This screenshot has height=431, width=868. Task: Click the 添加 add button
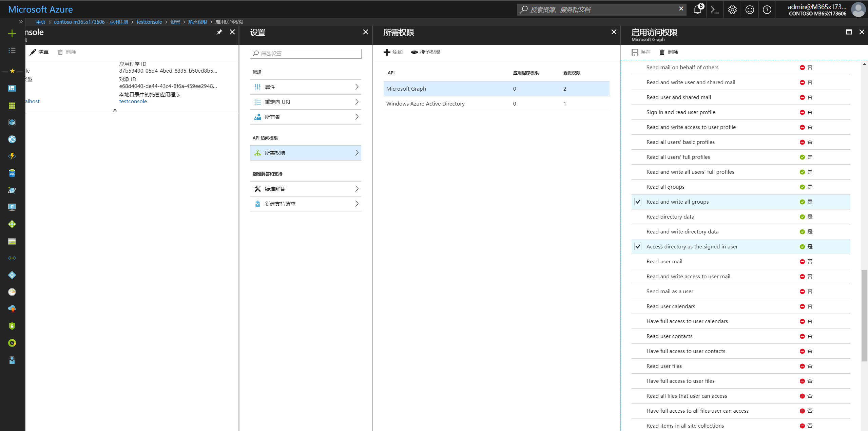pyautogui.click(x=393, y=52)
